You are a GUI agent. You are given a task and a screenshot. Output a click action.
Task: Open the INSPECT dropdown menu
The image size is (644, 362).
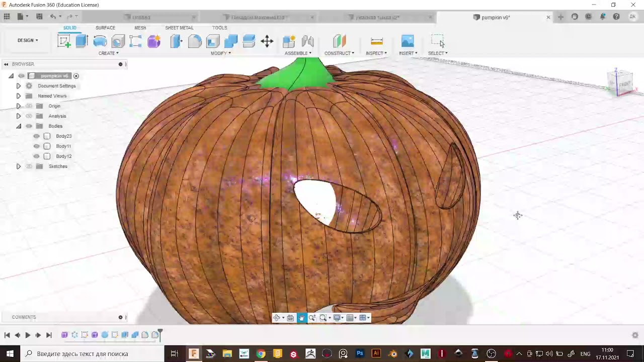click(376, 53)
